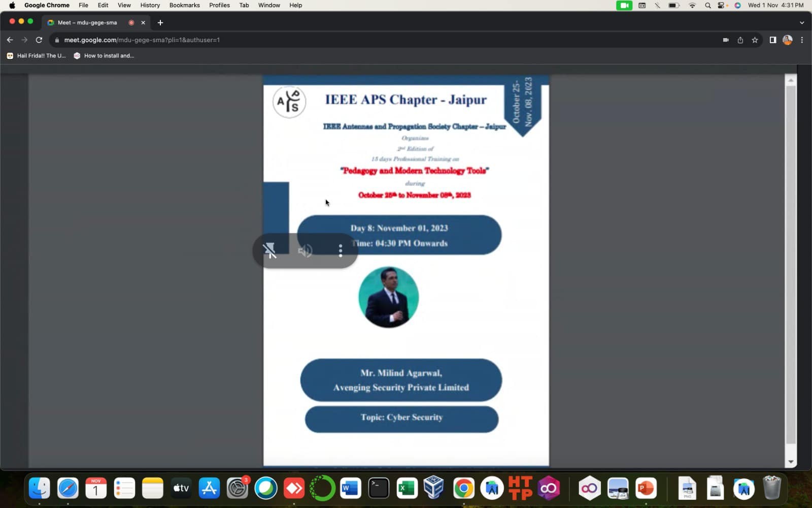Screen dimensions: 812x508
Task: Open Terminal from the dock
Action: coord(379,488)
